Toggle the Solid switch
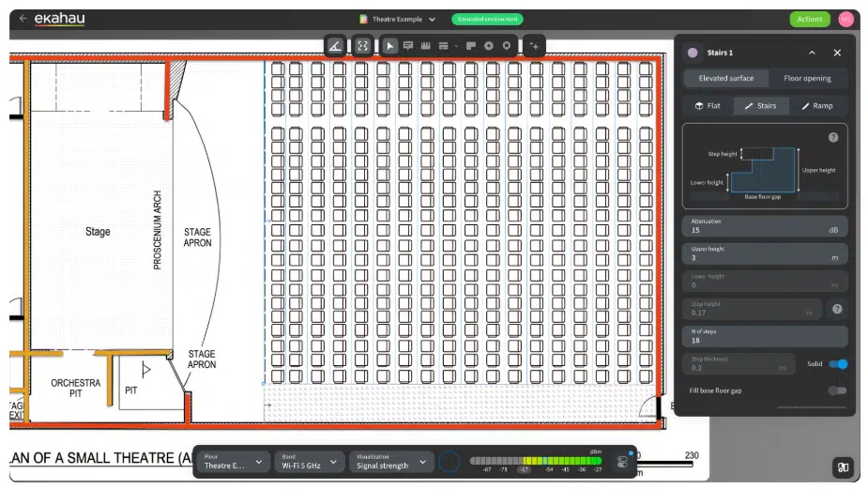 pyautogui.click(x=838, y=364)
